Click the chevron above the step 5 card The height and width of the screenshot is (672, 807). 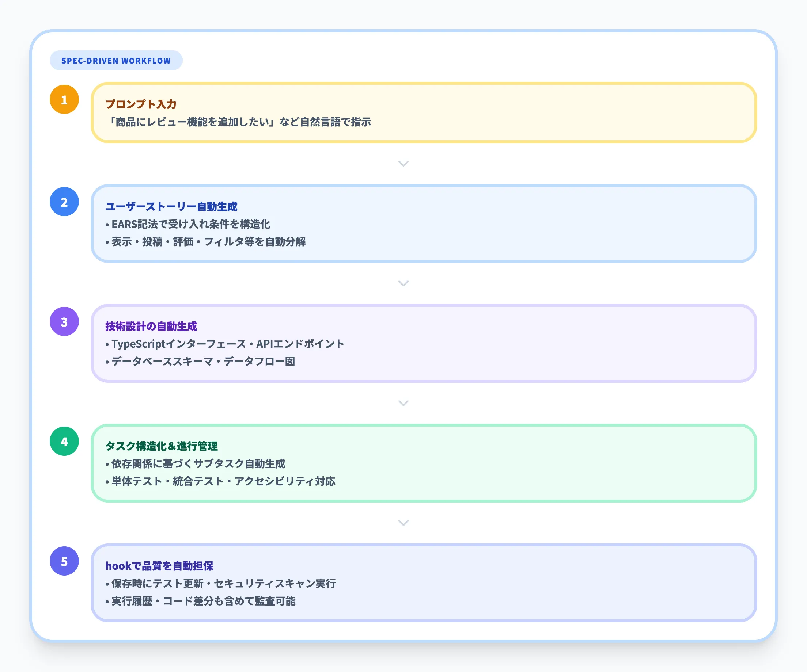(x=403, y=523)
